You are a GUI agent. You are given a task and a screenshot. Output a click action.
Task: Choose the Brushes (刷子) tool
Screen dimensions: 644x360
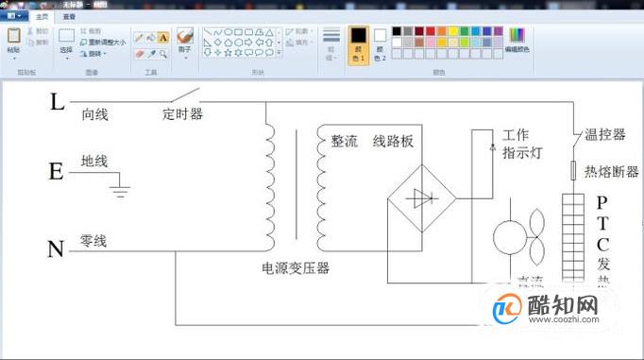(x=185, y=41)
